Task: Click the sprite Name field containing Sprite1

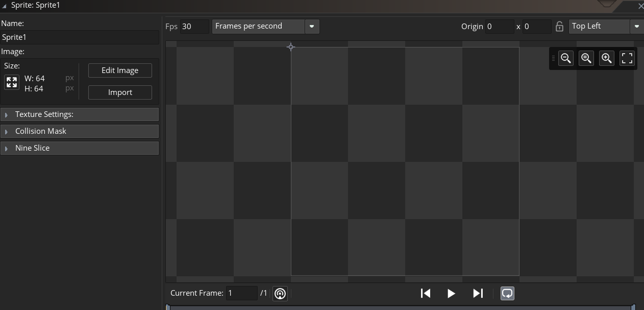Action: pos(80,37)
